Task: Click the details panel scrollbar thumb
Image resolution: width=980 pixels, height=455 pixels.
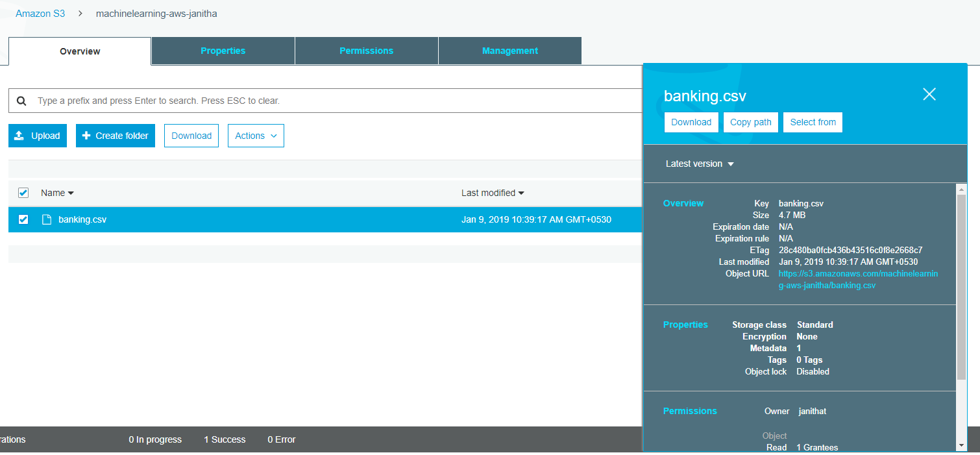Action: click(x=961, y=286)
